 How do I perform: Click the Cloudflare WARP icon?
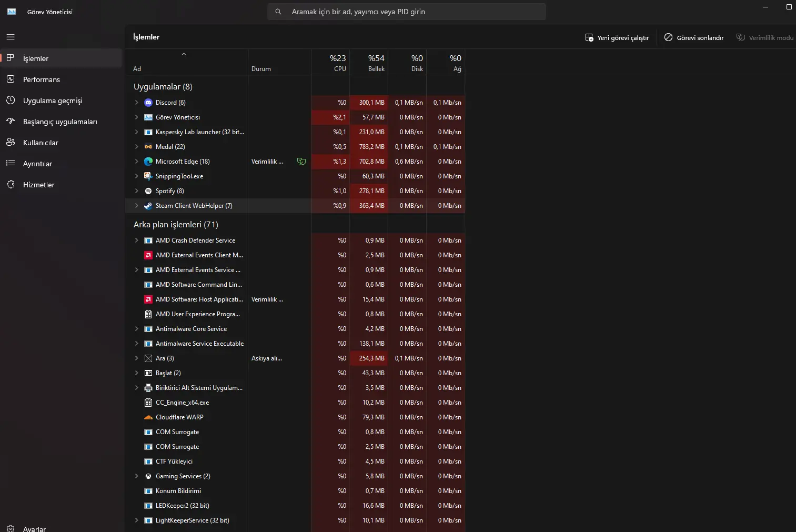(x=148, y=417)
